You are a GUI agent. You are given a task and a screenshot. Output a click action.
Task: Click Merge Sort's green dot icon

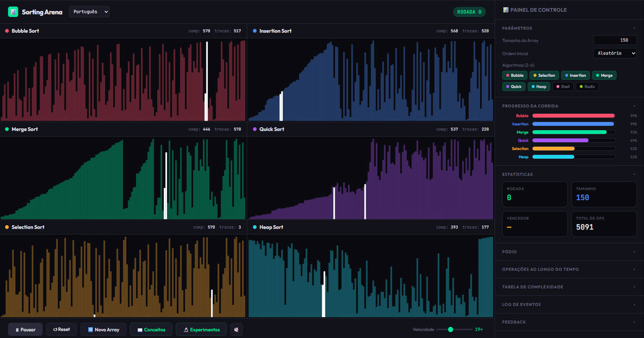6,129
